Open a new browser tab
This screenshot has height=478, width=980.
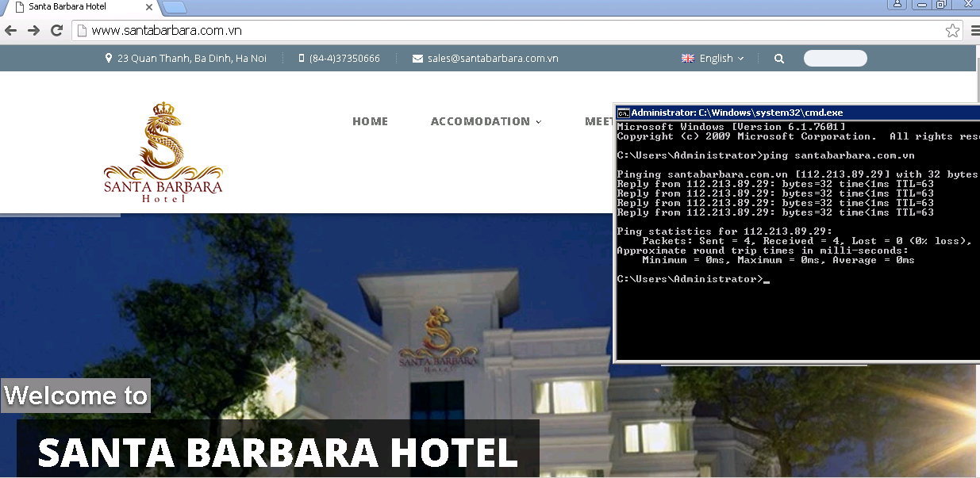click(x=175, y=8)
